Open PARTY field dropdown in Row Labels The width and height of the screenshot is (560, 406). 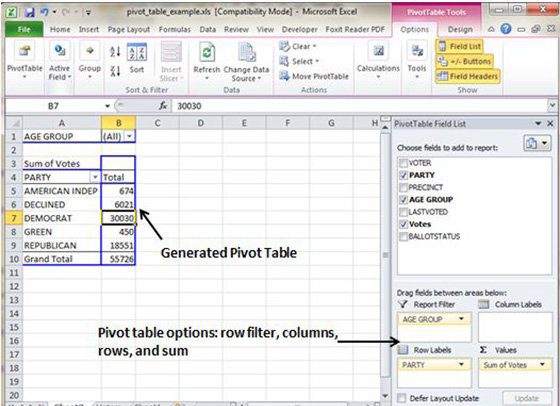tap(461, 364)
